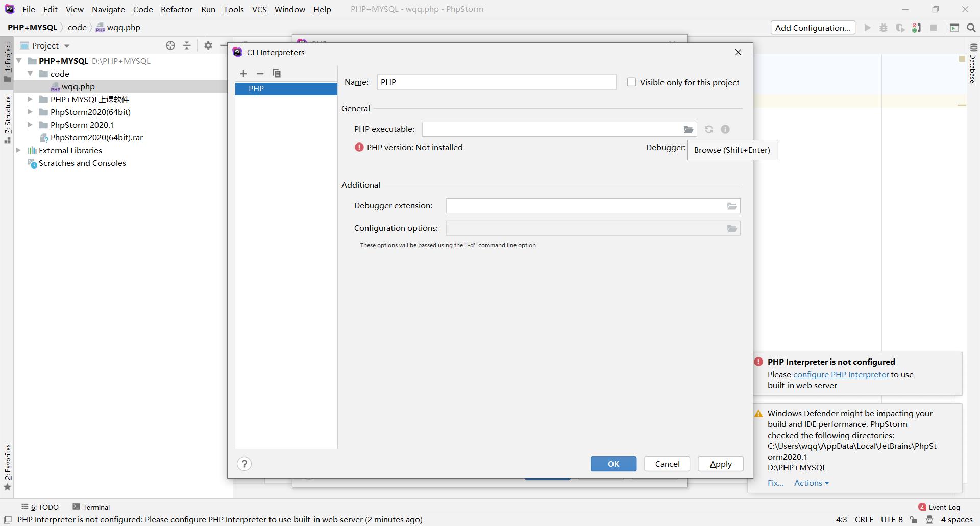This screenshot has width=980, height=526.
Task: Close the CLI Interpreters dialog
Action: (738, 52)
